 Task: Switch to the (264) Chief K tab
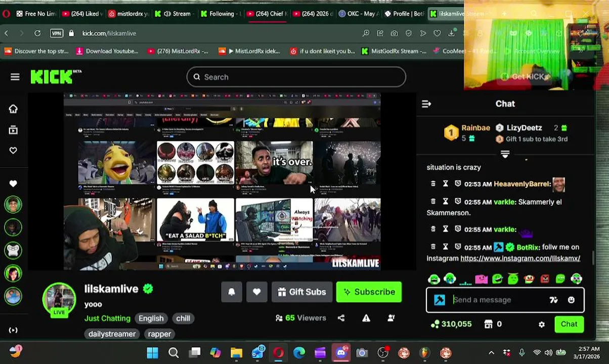267,14
